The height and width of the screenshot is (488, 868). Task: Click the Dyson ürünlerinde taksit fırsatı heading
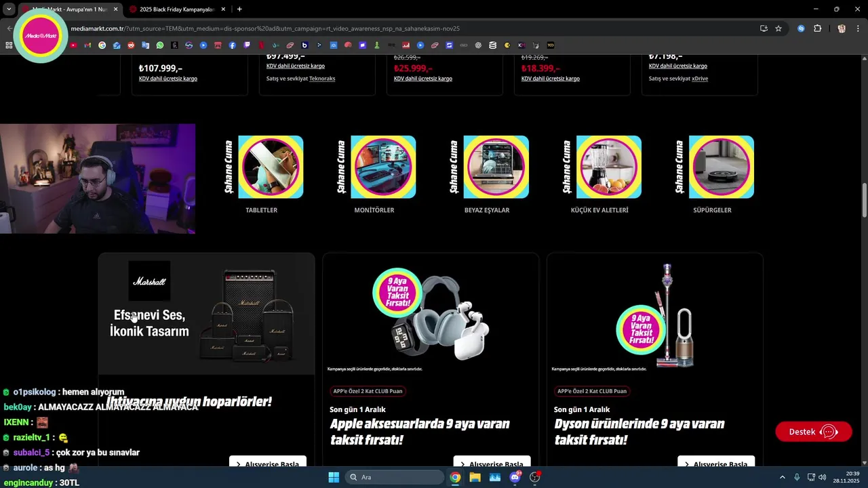(639, 432)
